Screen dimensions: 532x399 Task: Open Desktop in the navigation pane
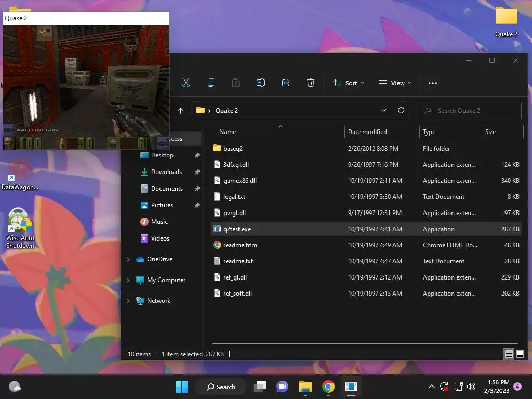162,155
